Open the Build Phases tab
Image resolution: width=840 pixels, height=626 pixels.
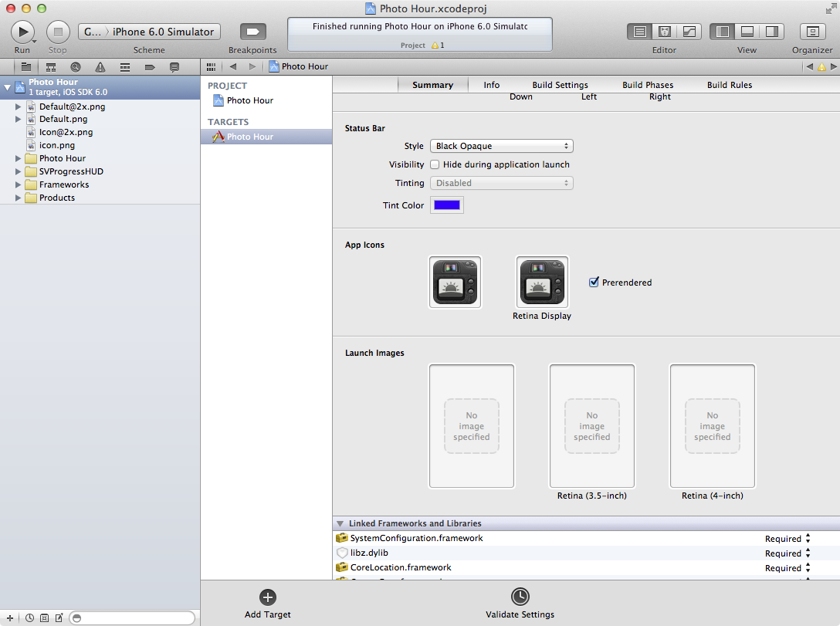click(x=648, y=85)
